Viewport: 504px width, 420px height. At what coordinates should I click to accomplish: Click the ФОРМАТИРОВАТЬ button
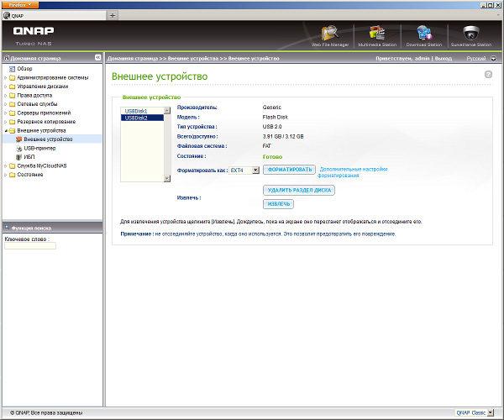(289, 170)
